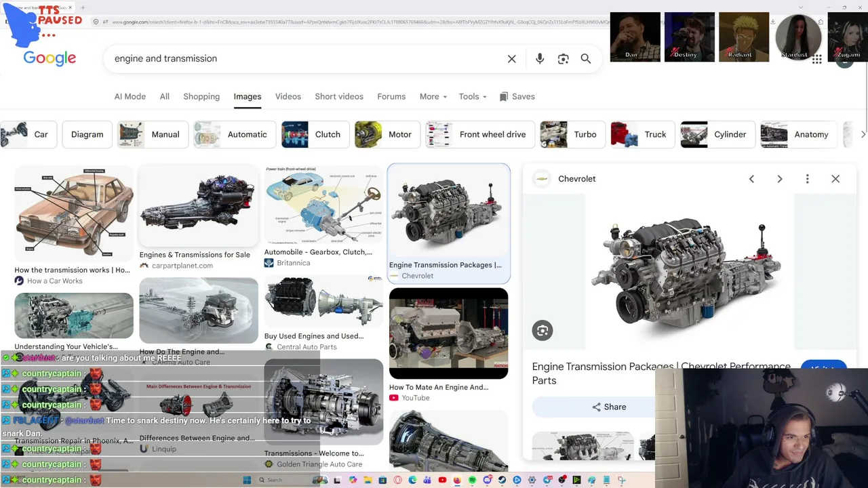
Task: Switch to the Videos tab
Action: [x=288, y=97]
